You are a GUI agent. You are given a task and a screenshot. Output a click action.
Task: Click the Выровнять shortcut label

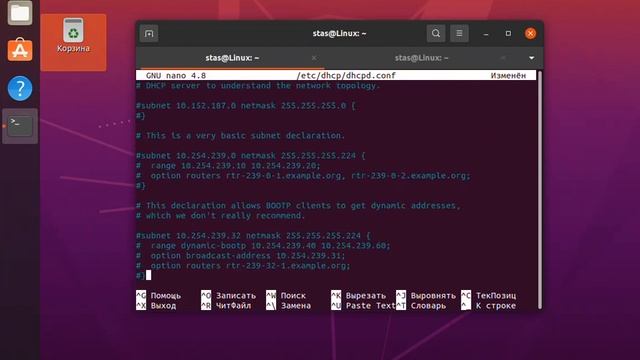point(433,296)
